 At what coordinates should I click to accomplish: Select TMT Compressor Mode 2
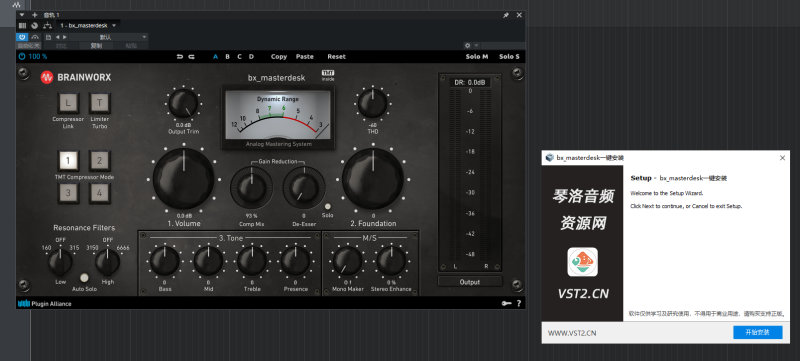pyautogui.click(x=100, y=161)
